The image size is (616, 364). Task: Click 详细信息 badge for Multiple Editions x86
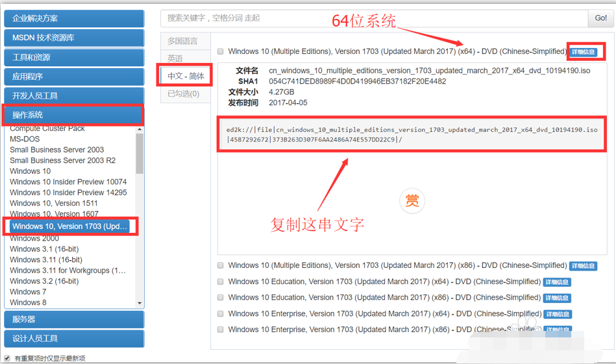[583, 266]
